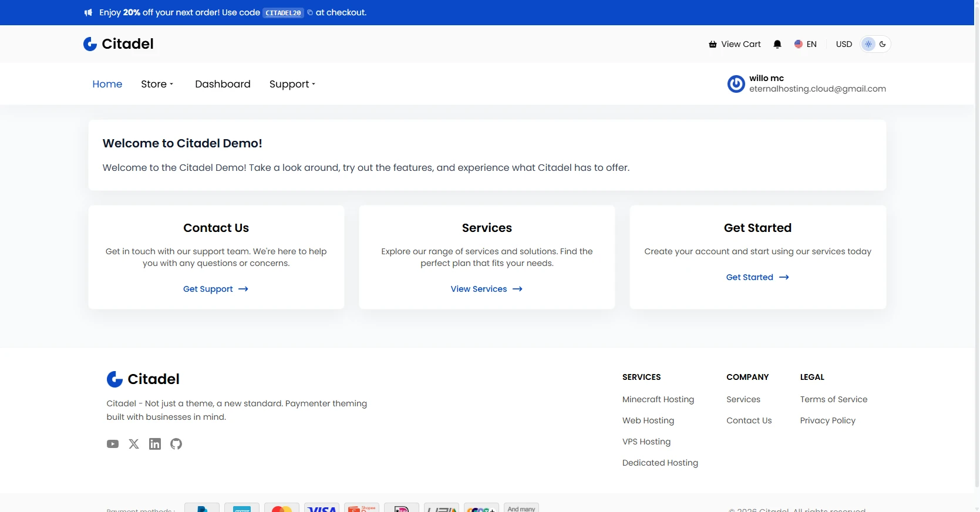Screen dimensions: 980x512
Task: Open the EN language selector
Action: pyautogui.click(x=806, y=44)
